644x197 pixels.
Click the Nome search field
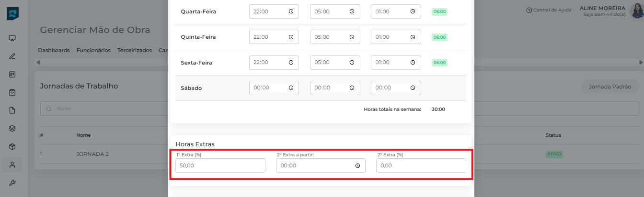coord(110,109)
